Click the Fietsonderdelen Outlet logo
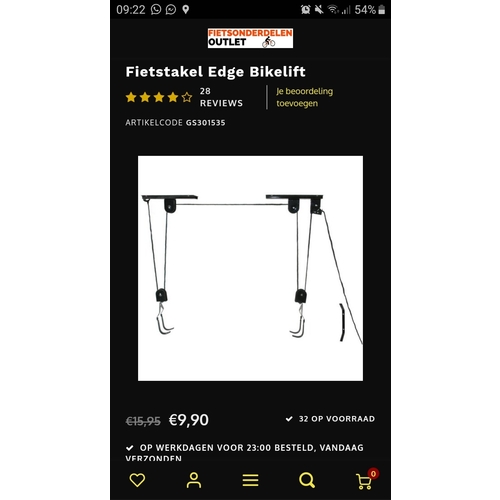The image size is (500, 500). click(250, 38)
